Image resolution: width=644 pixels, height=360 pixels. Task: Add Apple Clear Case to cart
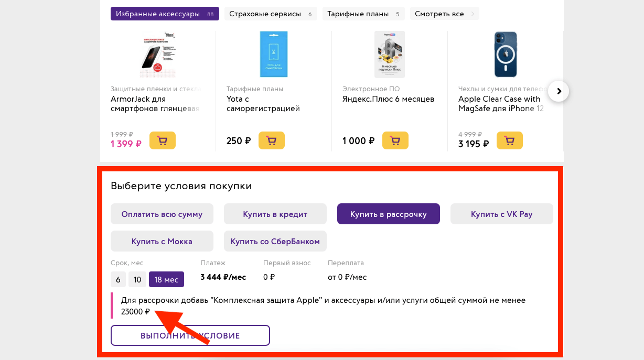coord(509,140)
